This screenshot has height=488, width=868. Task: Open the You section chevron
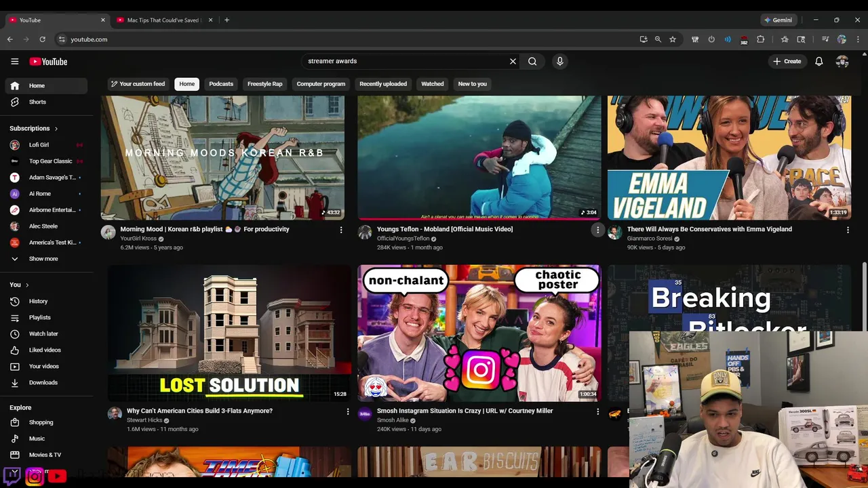(x=27, y=285)
